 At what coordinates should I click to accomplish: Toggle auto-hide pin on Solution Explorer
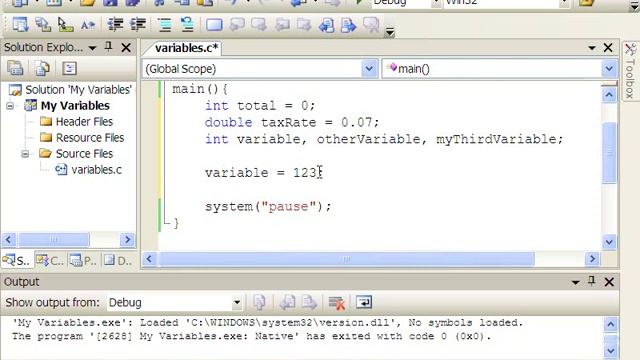[x=109, y=47]
